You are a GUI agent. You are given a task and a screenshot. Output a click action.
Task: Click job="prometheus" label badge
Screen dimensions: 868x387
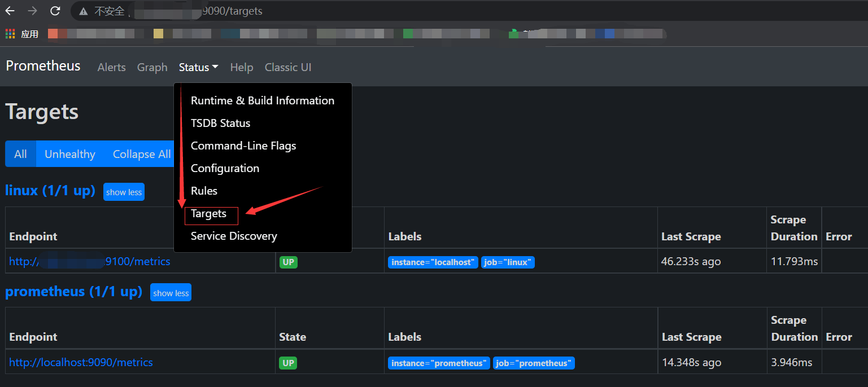click(x=534, y=363)
